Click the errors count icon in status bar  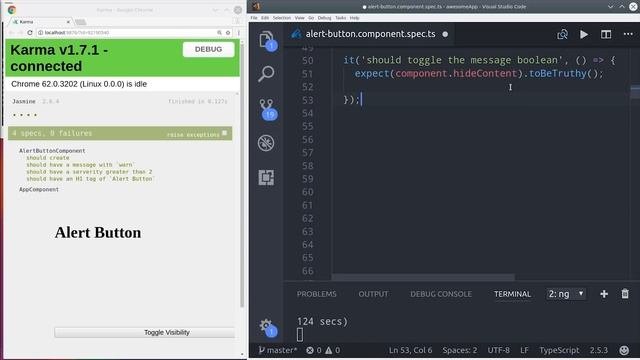(313, 350)
